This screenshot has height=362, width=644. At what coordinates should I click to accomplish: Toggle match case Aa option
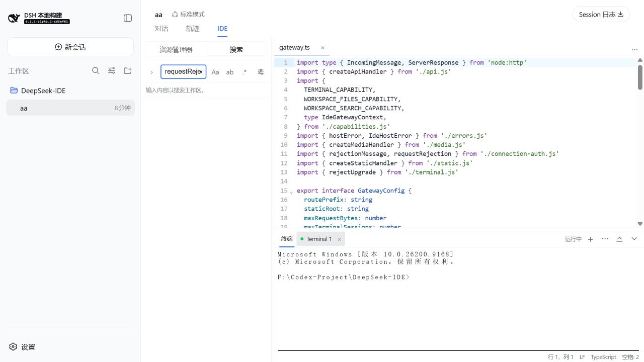pyautogui.click(x=215, y=72)
